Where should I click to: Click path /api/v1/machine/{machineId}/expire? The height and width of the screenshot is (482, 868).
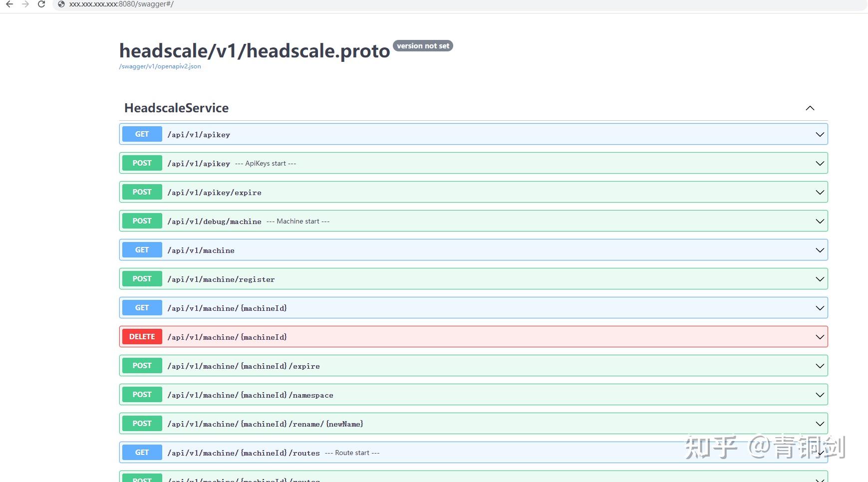[244, 366]
